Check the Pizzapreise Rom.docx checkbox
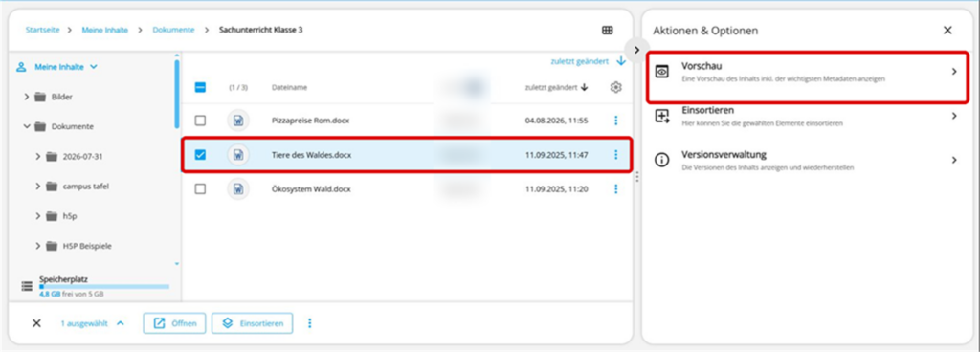980x352 pixels. [200, 121]
